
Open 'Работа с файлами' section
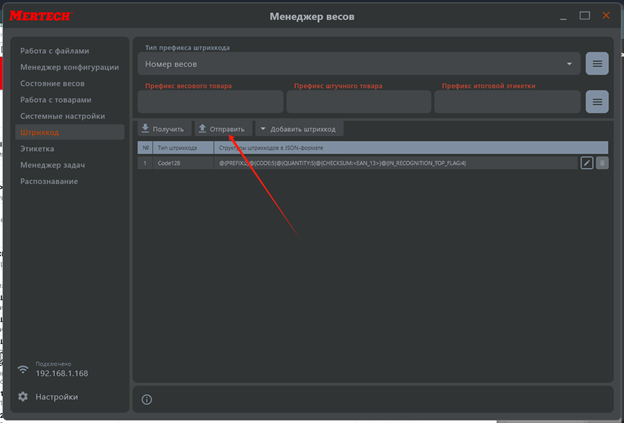pos(56,51)
